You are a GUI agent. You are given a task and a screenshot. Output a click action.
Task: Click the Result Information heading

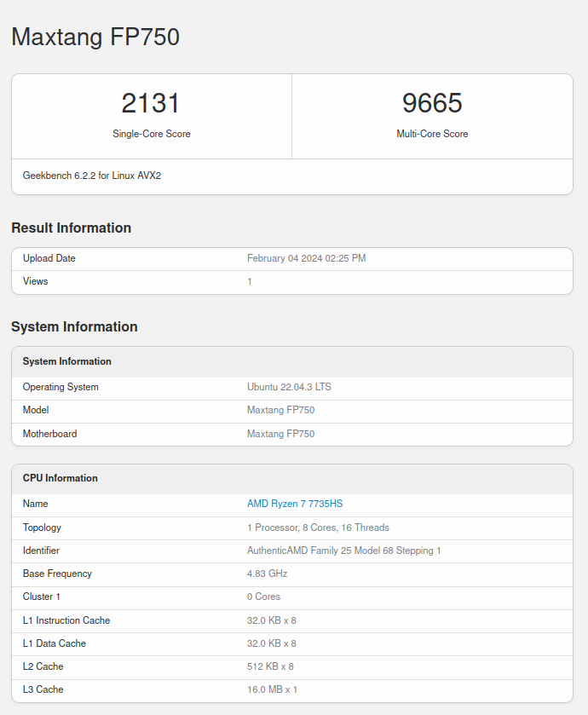pyautogui.click(x=71, y=228)
